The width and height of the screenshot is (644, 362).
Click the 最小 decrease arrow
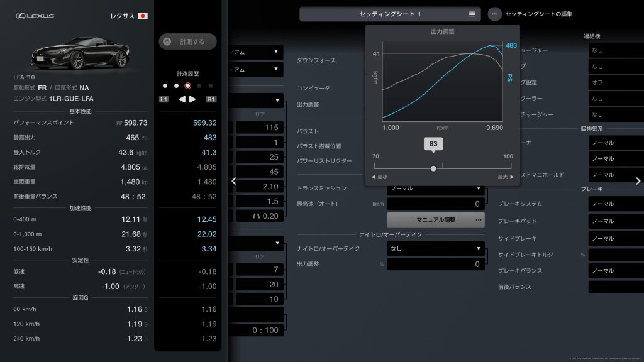(379, 177)
